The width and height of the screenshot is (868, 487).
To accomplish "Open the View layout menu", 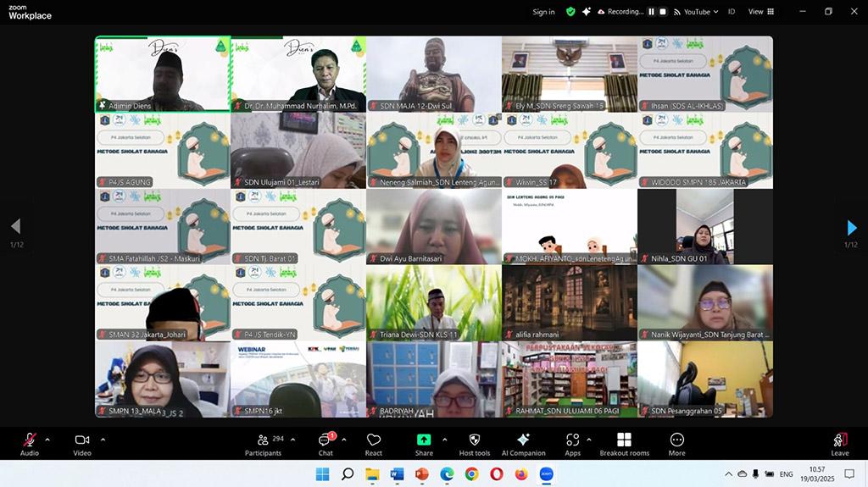I will click(760, 12).
